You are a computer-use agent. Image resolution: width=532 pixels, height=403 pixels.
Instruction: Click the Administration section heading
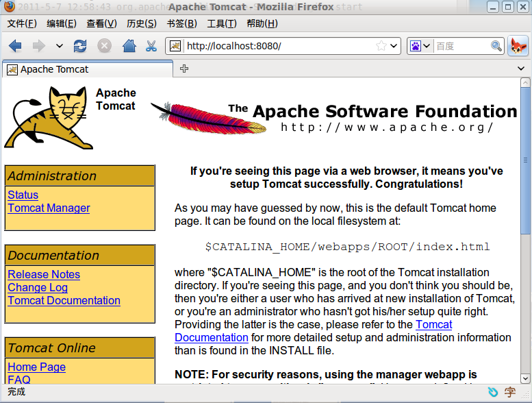pyautogui.click(x=80, y=176)
